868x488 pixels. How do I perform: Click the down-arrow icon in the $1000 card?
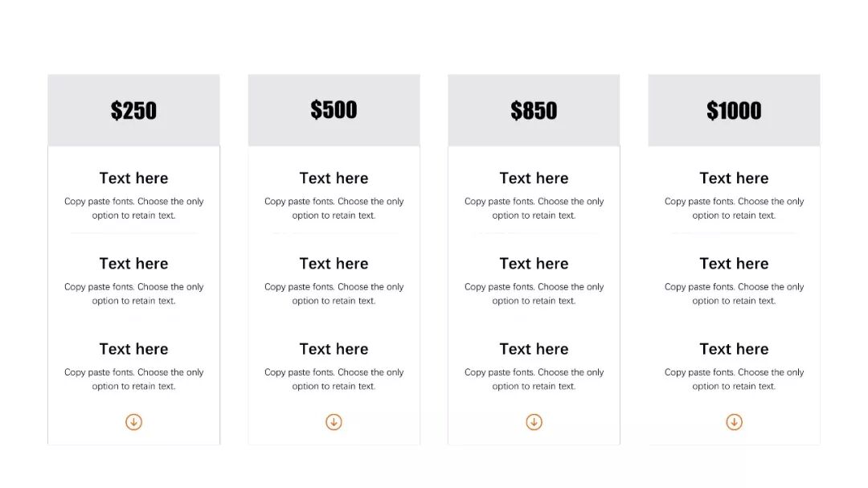click(734, 422)
